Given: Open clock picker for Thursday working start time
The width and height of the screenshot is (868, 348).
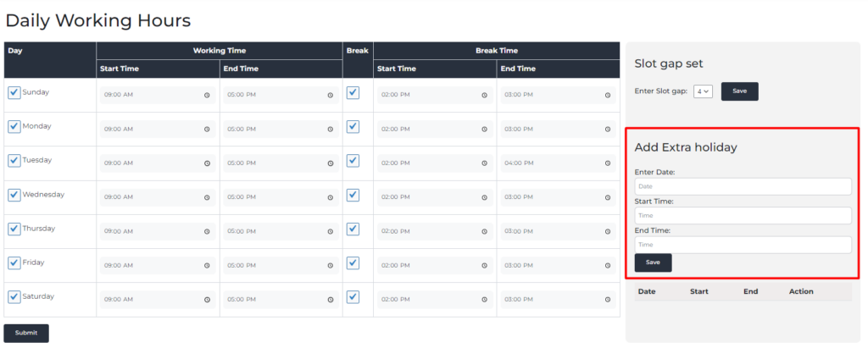Looking at the screenshot, I should (207, 231).
